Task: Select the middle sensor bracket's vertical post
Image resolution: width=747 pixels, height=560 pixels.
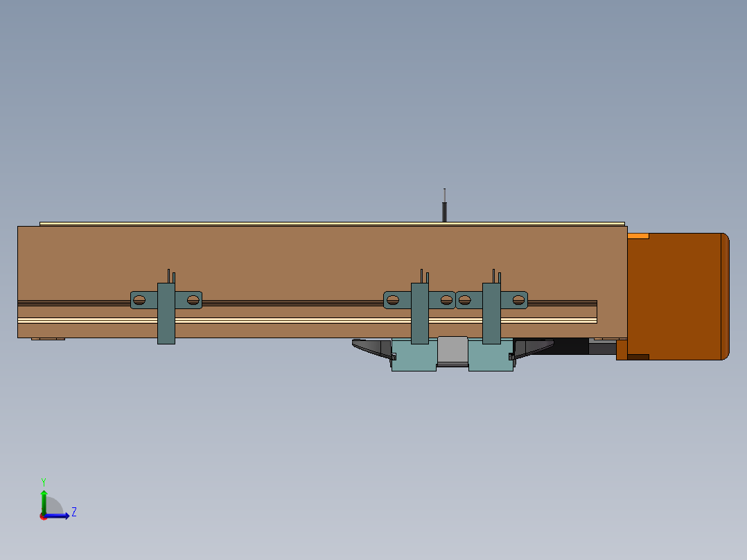Action: 420,324
